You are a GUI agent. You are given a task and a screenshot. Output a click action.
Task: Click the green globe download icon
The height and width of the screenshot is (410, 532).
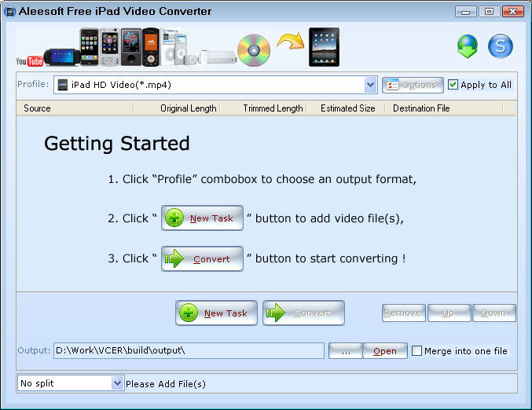pos(468,46)
